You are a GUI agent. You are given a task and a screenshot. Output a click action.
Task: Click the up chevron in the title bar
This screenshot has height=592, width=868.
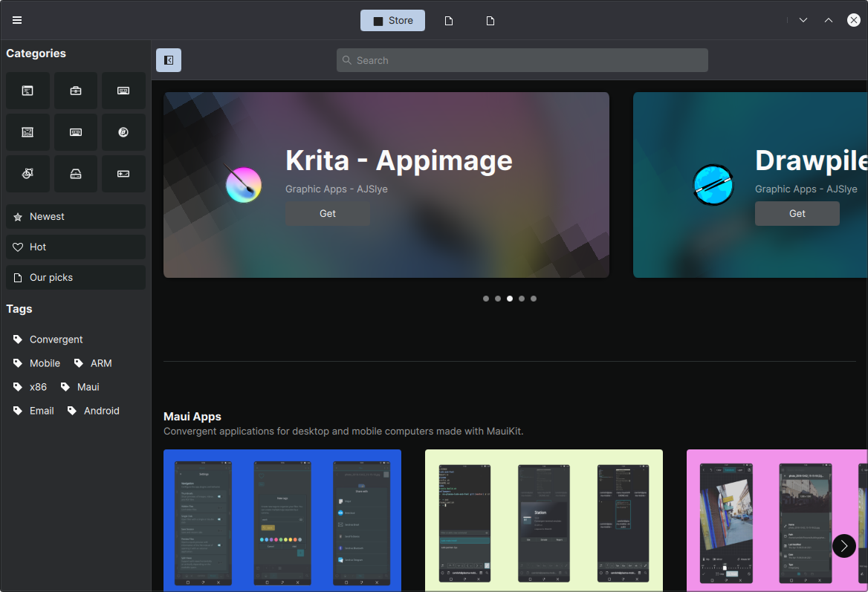(x=828, y=20)
